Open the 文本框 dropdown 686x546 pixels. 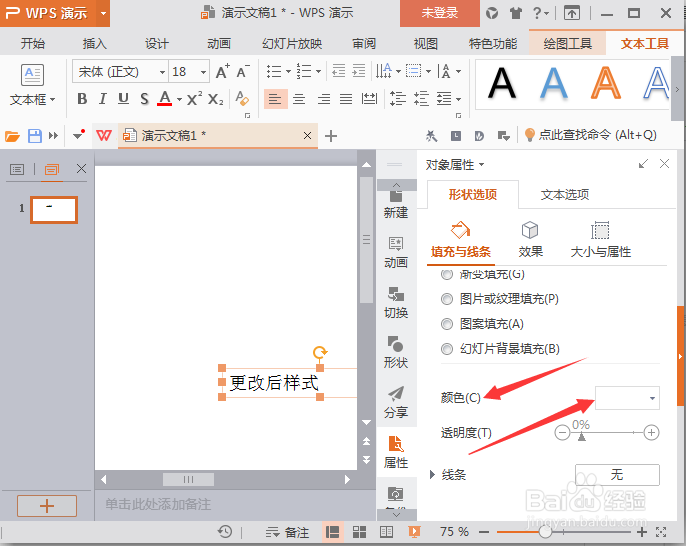[32, 100]
